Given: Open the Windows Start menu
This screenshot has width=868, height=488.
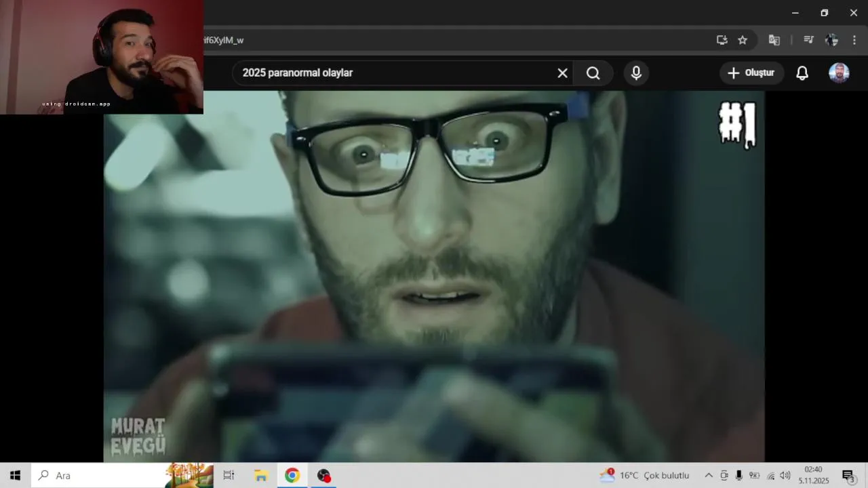Looking at the screenshot, I should pos(15,475).
